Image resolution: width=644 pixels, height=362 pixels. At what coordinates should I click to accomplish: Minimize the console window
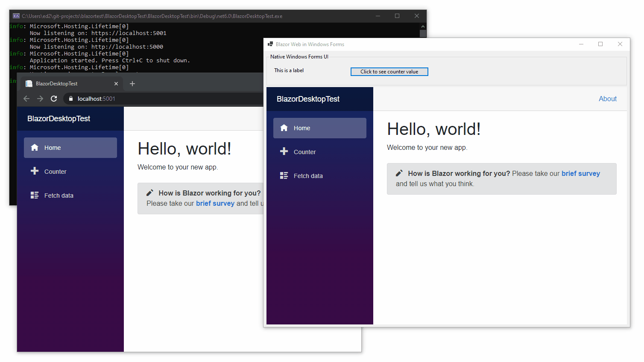point(378,16)
